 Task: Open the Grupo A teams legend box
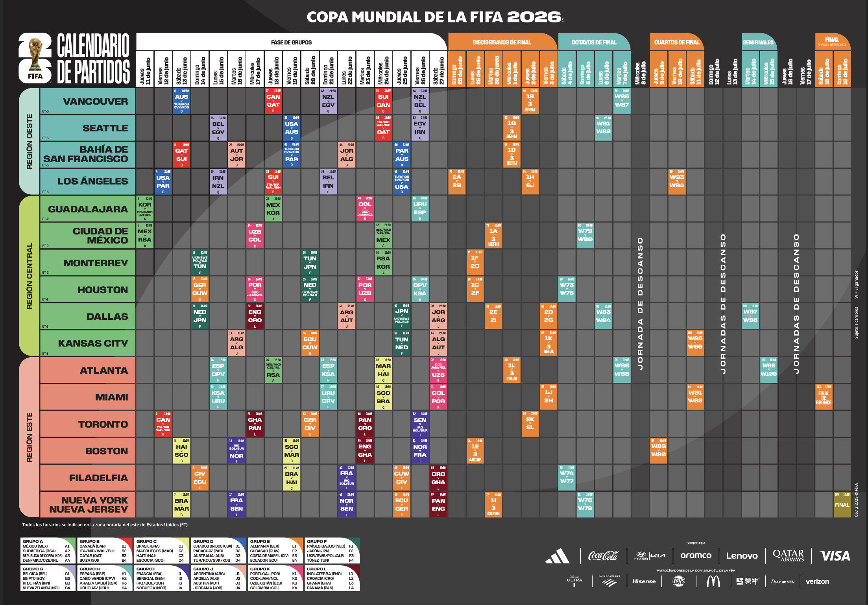48,551
